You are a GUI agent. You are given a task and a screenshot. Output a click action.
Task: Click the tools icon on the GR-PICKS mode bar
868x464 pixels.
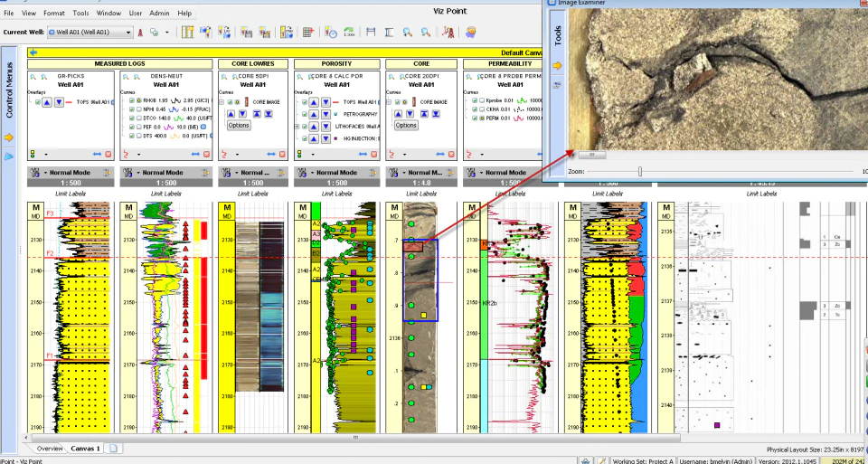click(x=35, y=172)
